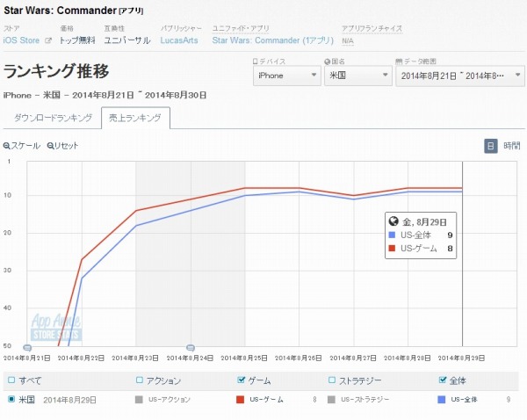527x420 pixels.
Task: Click the ユニバーサル compatibility value
Action: [127, 40]
